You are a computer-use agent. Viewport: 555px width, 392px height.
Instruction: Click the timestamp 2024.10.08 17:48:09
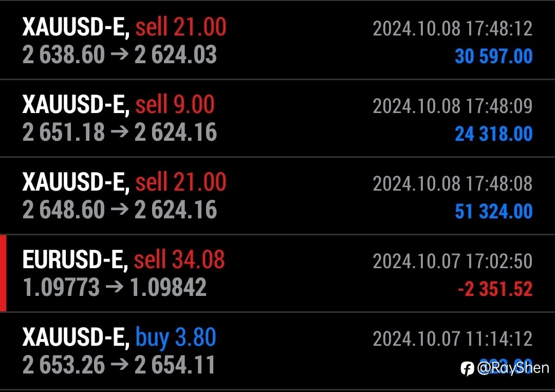pos(453,106)
